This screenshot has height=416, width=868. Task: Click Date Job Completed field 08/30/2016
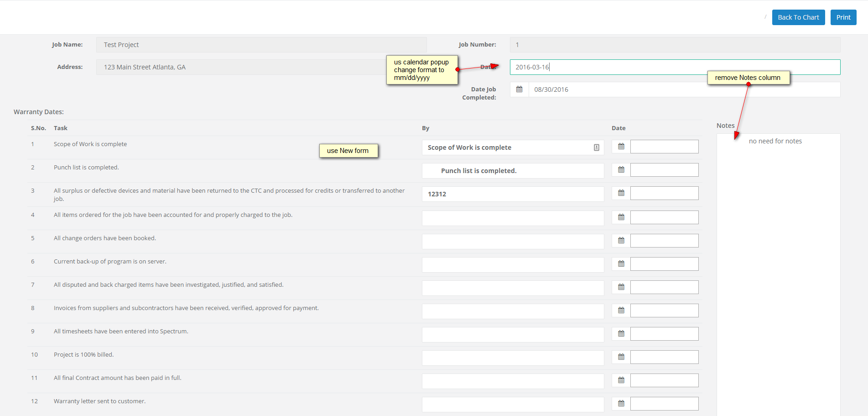pyautogui.click(x=684, y=90)
